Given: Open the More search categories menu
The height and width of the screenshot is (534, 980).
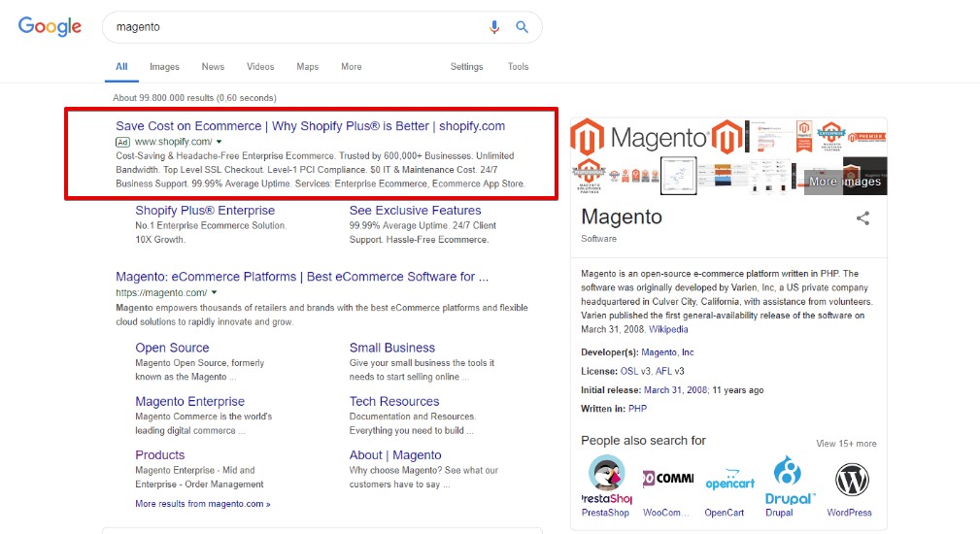Looking at the screenshot, I should [x=352, y=67].
